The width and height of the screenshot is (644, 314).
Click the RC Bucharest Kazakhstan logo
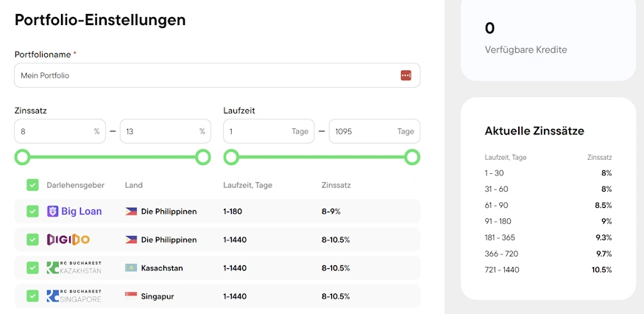pos(74,268)
